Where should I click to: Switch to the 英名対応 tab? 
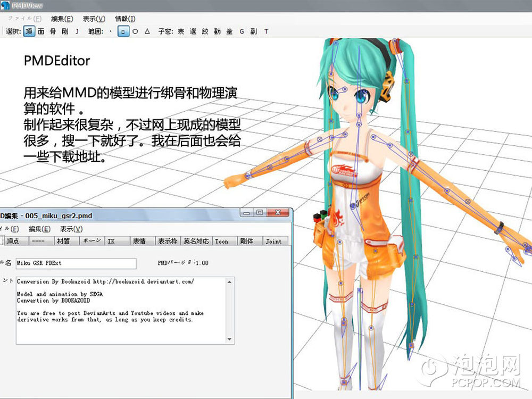(x=196, y=241)
